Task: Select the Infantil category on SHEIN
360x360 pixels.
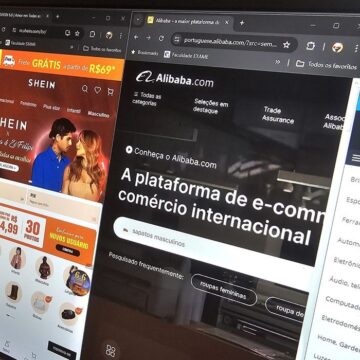Action: point(73,110)
